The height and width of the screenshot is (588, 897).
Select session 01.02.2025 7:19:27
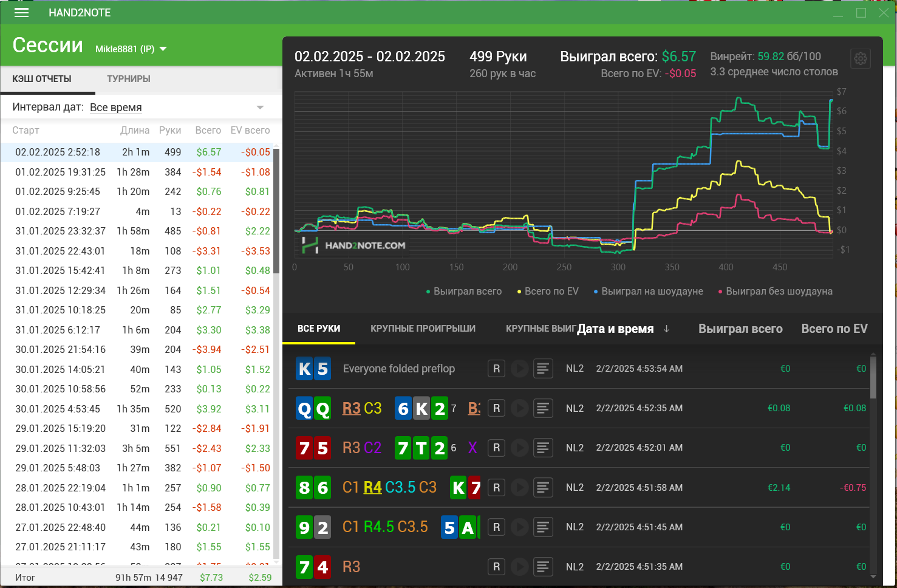tap(137, 211)
